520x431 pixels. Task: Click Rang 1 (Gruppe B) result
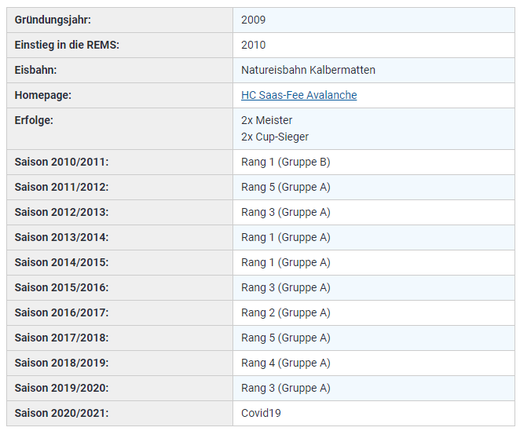pos(286,162)
